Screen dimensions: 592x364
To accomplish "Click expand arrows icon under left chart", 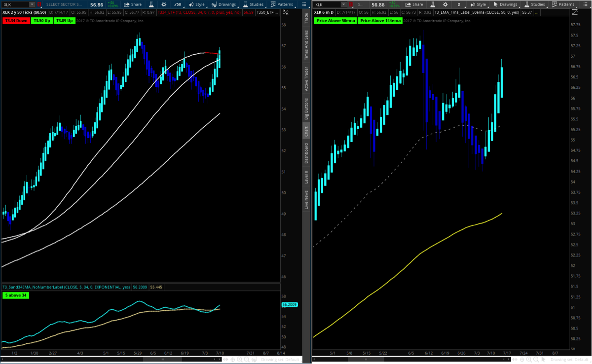I will click(225, 360).
